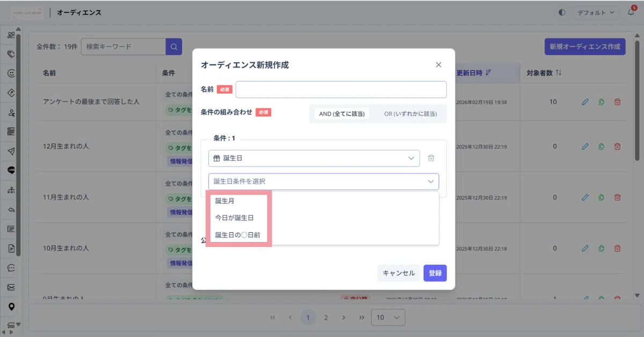Image resolution: width=644 pixels, height=337 pixels.
Task: Open the LINE icon in sidebar
Action: tap(11, 170)
